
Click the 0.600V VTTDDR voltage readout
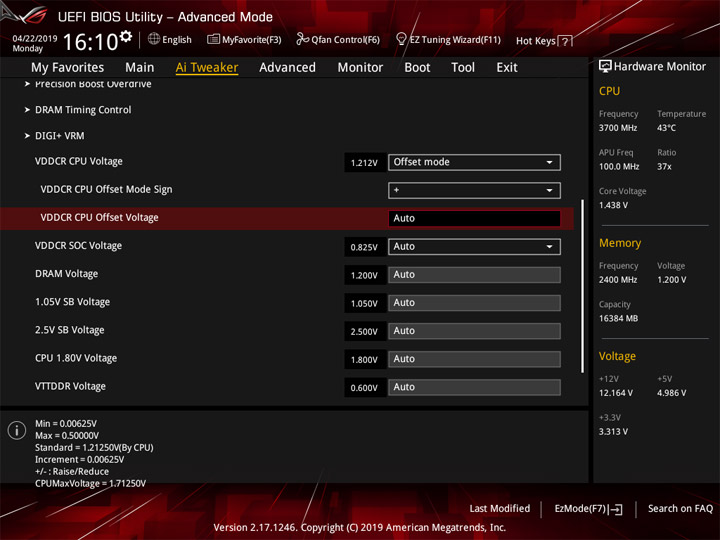click(x=364, y=388)
